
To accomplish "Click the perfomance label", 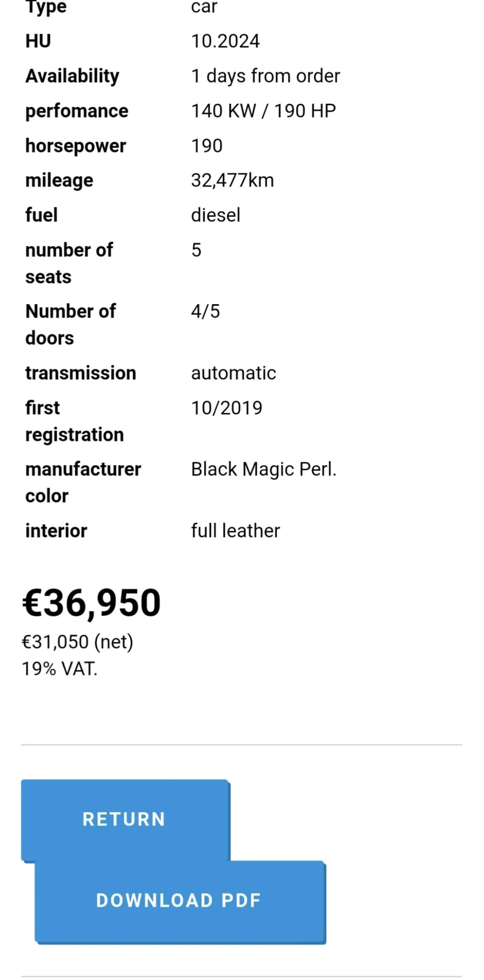I will click(77, 111).
